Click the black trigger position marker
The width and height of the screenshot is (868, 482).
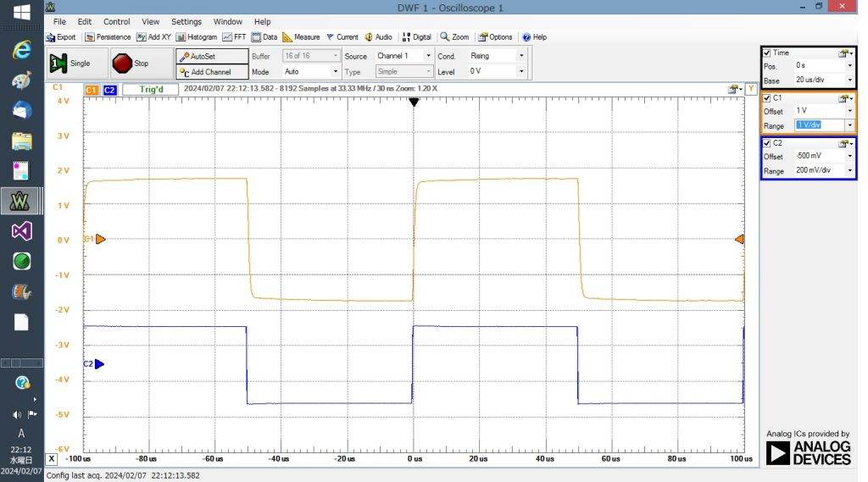click(414, 102)
